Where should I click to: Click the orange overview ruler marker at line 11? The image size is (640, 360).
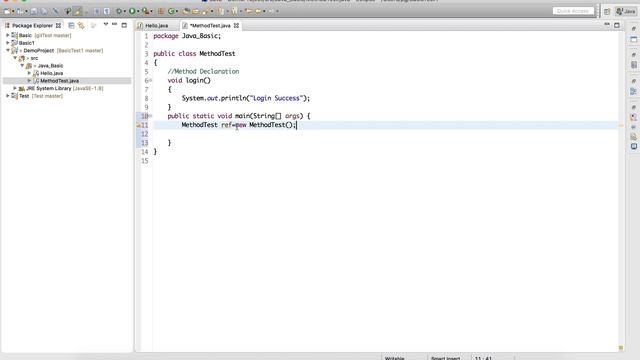[621, 126]
